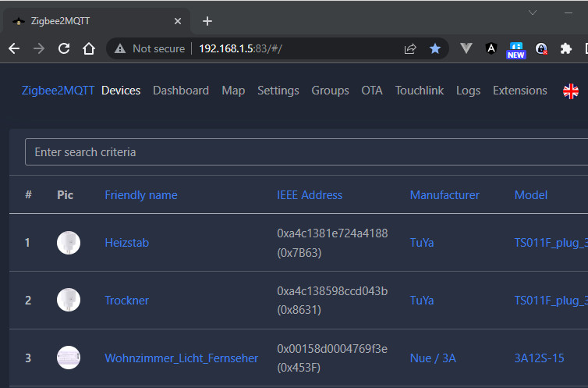
Task: Click the browser back arrow button
Action: [15, 48]
